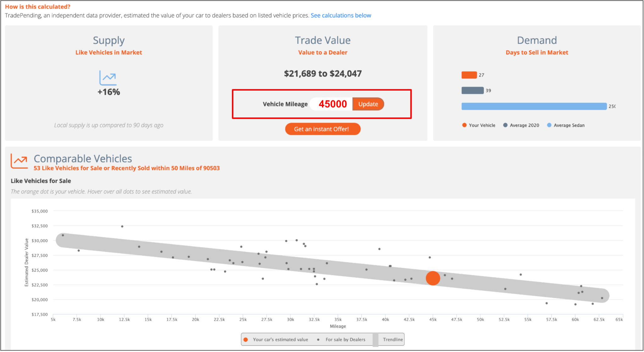Click the 'Your Vehicle' demand legend dot

[464, 125]
